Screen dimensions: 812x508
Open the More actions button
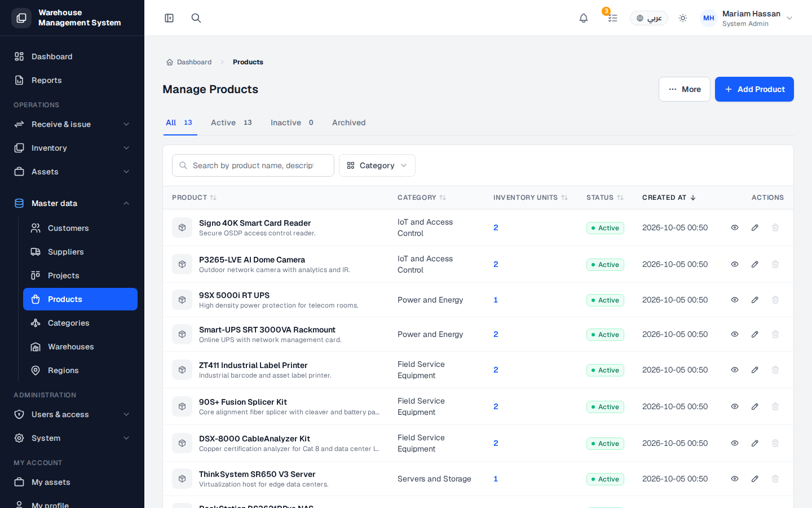coord(685,89)
